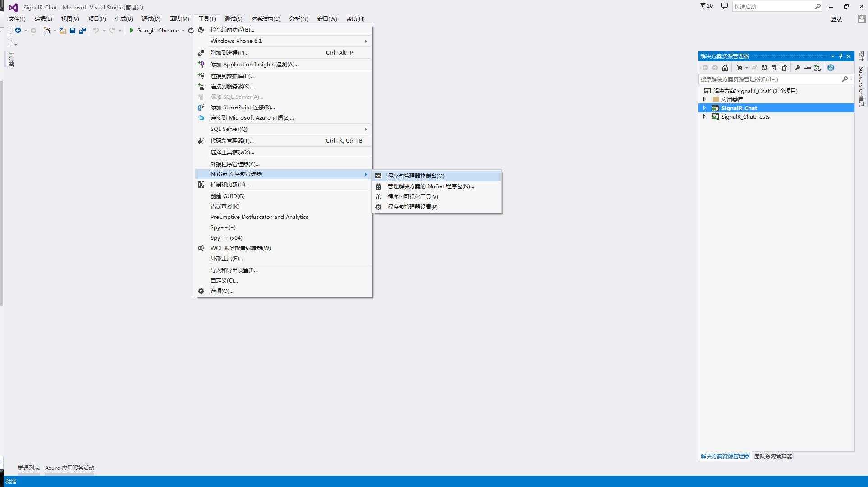Click the Home icon in Solution Explorer
Viewport: 868px width, 487px height.
725,68
